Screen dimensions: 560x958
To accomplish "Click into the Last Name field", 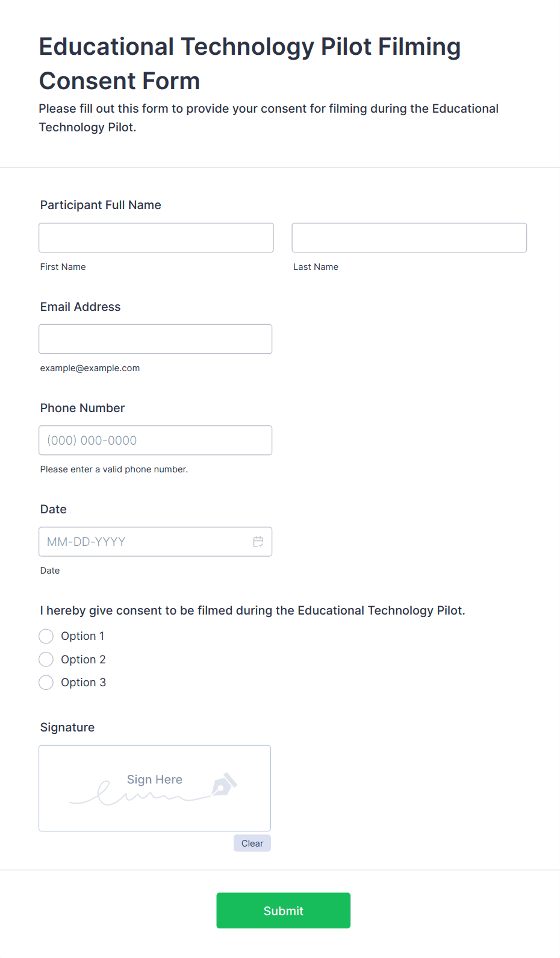I will [409, 238].
